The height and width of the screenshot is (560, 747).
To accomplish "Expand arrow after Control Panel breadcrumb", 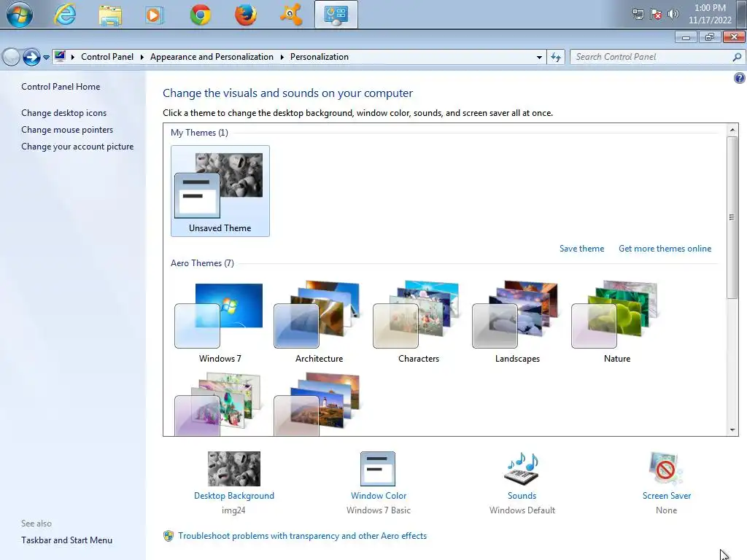I will coord(142,57).
